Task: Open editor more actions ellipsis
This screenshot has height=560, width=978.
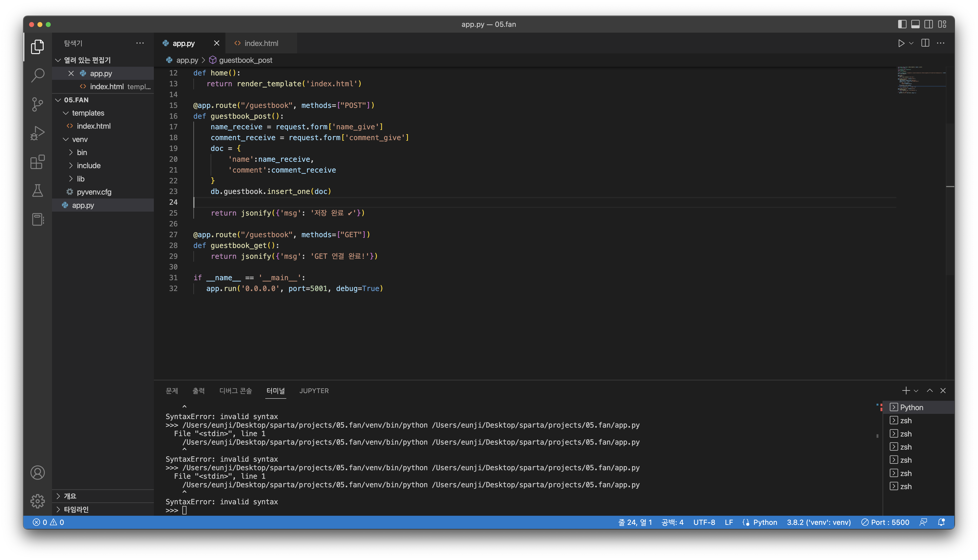Action: click(x=941, y=43)
